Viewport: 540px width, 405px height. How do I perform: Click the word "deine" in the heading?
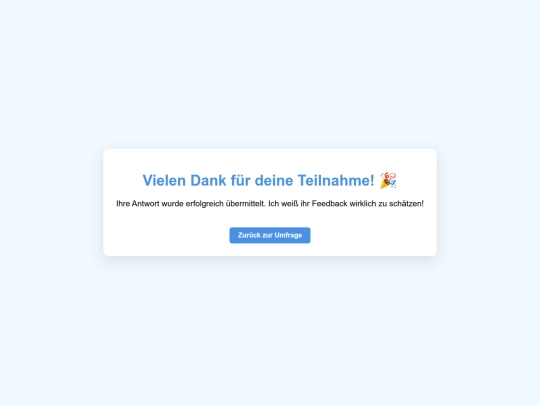[274, 180]
